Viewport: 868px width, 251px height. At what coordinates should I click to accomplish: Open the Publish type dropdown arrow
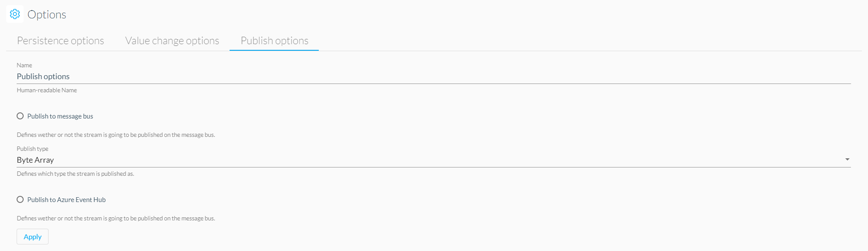tap(847, 160)
